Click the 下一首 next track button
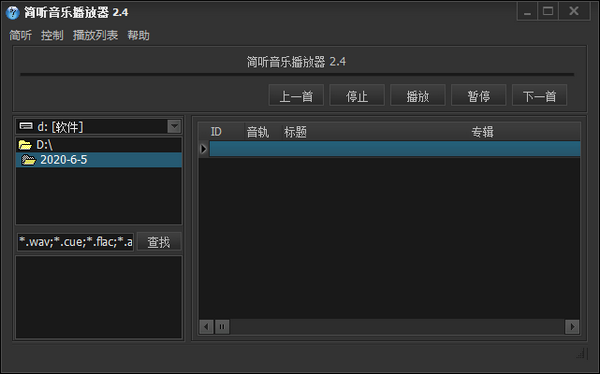The width and height of the screenshot is (600, 374). tap(540, 96)
